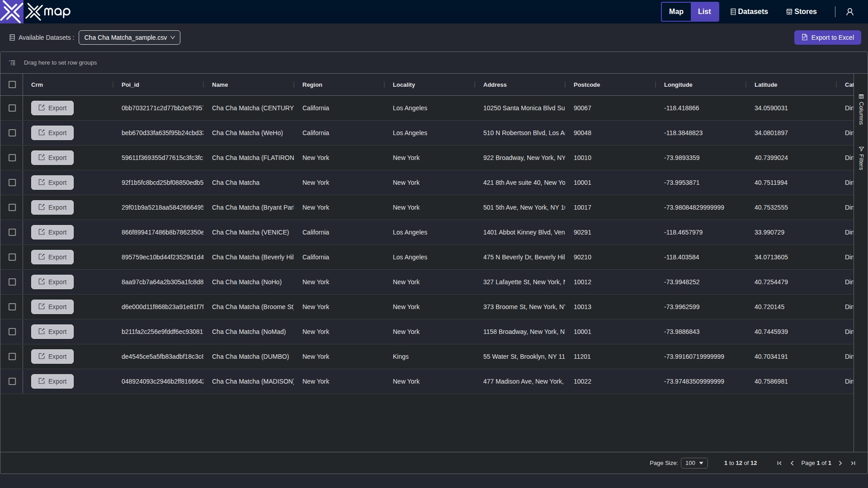
Task: Open the user account icon
Action: (x=849, y=12)
